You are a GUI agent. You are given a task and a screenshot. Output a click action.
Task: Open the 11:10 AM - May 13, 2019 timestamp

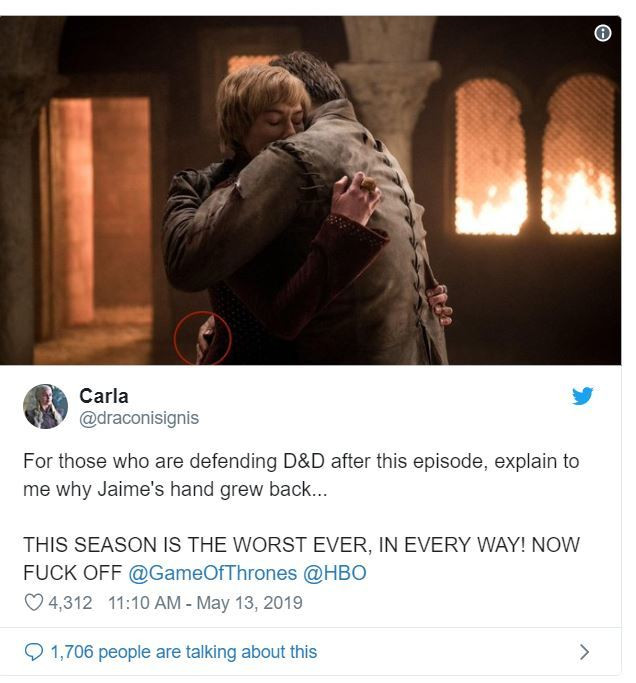point(205,603)
